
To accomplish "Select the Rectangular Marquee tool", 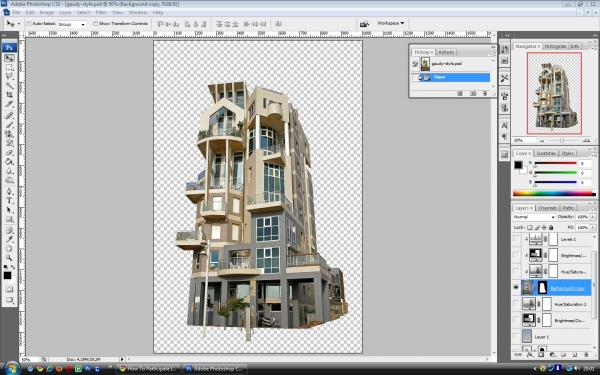I will tap(9, 67).
